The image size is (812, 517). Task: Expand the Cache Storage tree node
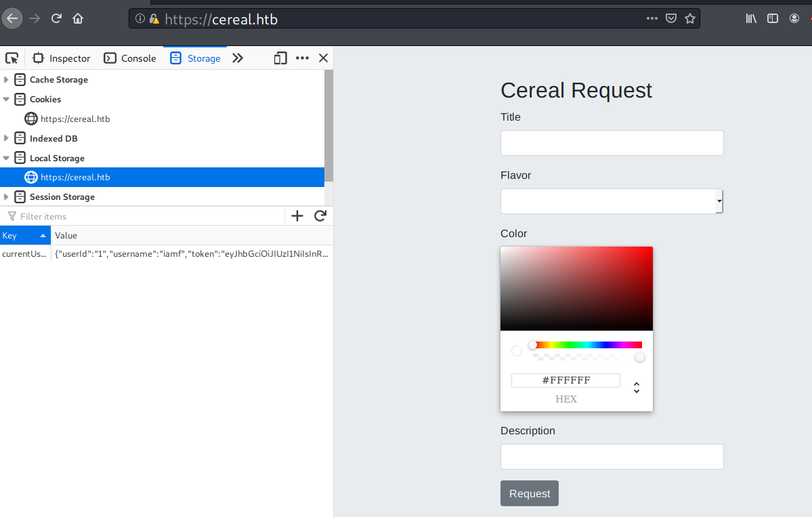[6, 80]
